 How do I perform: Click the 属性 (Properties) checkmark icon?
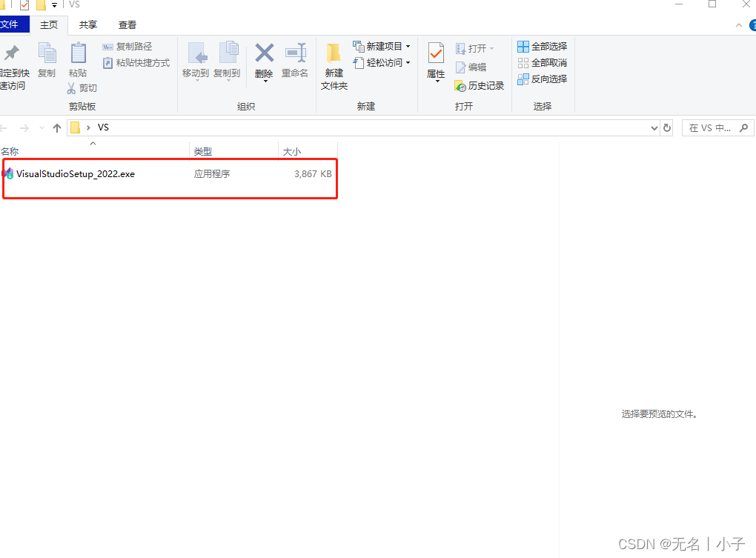(x=436, y=53)
